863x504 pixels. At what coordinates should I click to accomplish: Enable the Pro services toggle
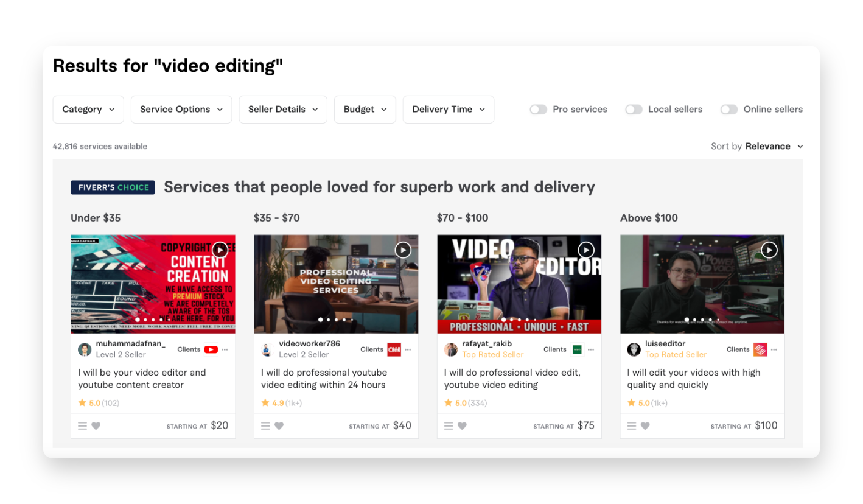538,110
